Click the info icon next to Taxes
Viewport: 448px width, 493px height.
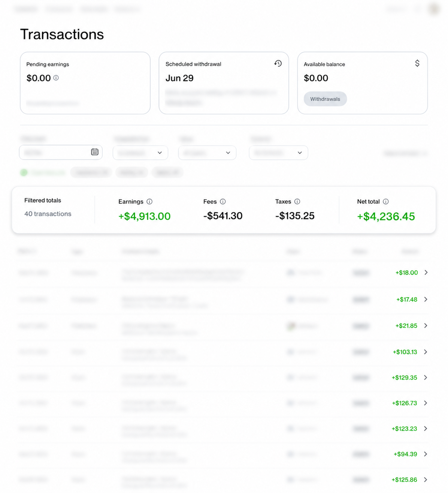(x=297, y=202)
